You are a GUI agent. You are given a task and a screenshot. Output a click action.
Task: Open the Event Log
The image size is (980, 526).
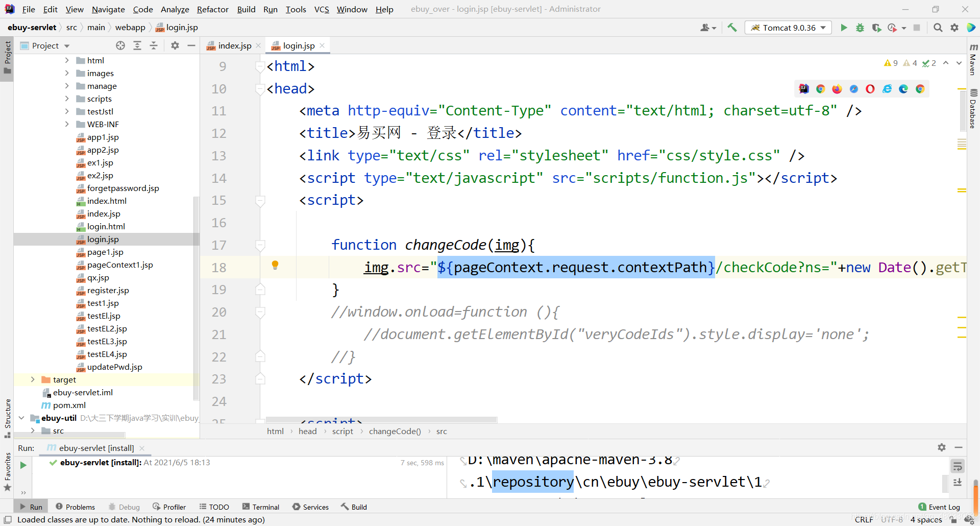pyautogui.click(x=939, y=507)
